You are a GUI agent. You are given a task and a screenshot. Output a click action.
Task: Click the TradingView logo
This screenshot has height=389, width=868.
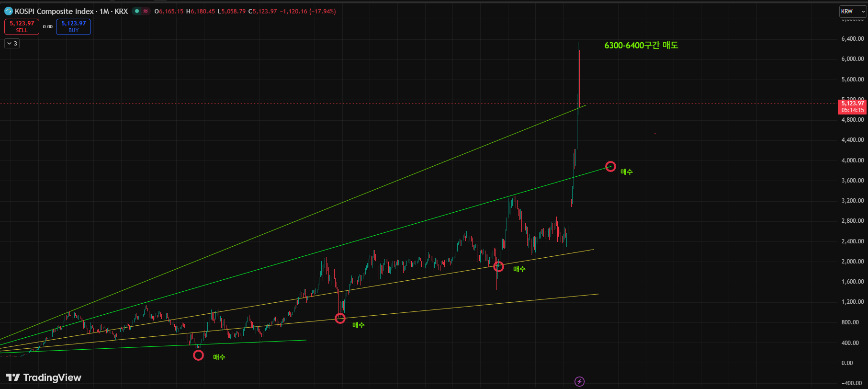(x=44, y=378)
